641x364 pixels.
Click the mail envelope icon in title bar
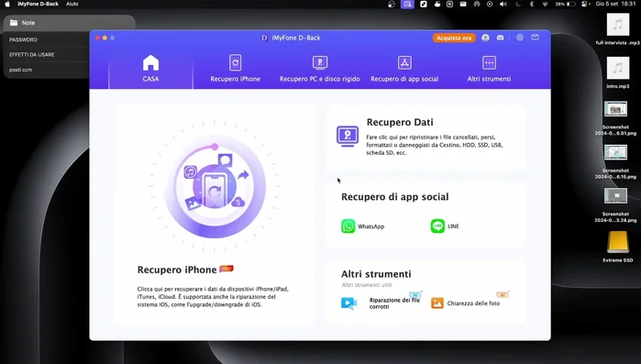point(535,38)
